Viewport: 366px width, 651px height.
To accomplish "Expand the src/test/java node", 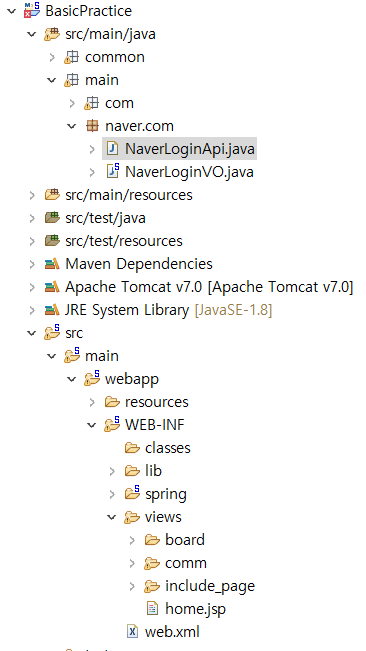I will (32, 218).
